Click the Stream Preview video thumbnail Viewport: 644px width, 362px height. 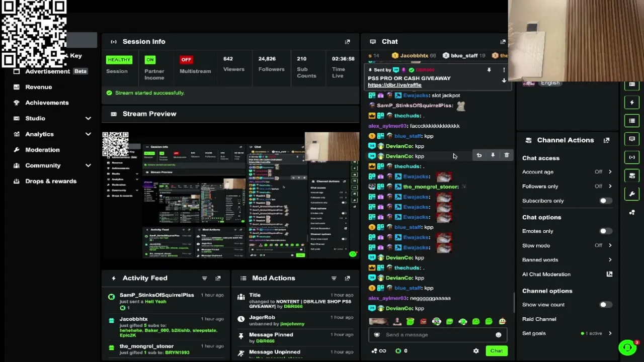click(230, 195)
